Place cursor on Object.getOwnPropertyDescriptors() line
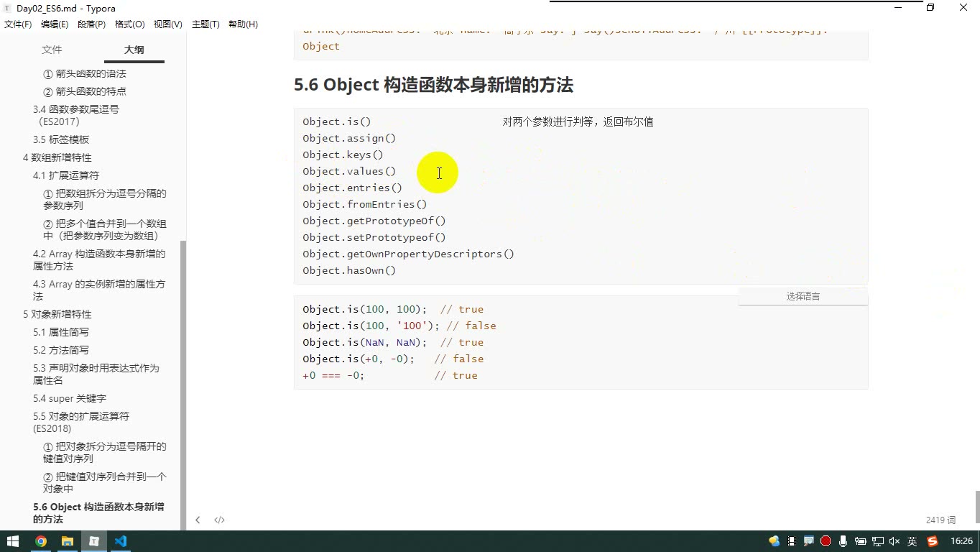Screen dimensions: 980x552 tap(408, 254)
